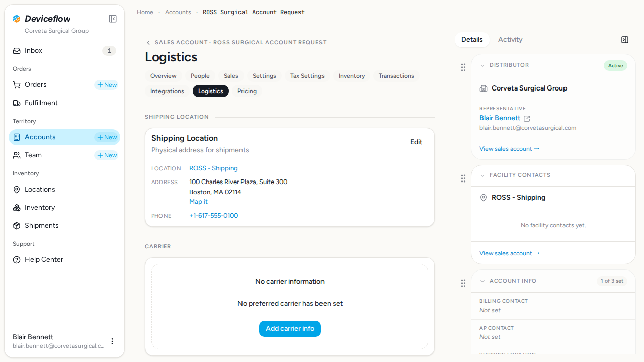644x362 pixels.
Task: Edit the Shipping Location
Action: 416,142
